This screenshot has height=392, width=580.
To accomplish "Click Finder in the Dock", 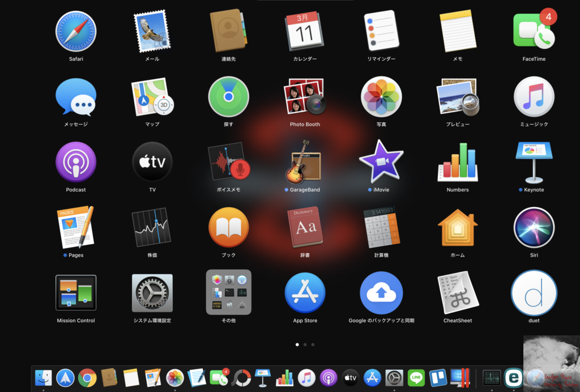I will point(43,378).
